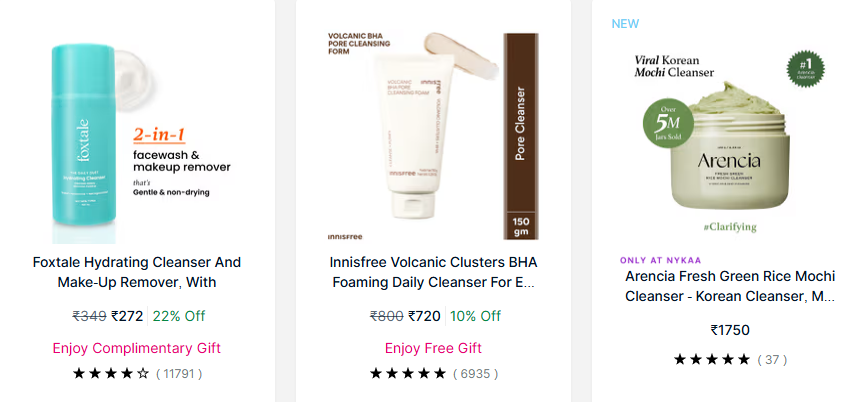The width and height of the screenshot is (862, 402).
Task: Click the Innisfree ₹720 discounted price
Action: (424, 316)
